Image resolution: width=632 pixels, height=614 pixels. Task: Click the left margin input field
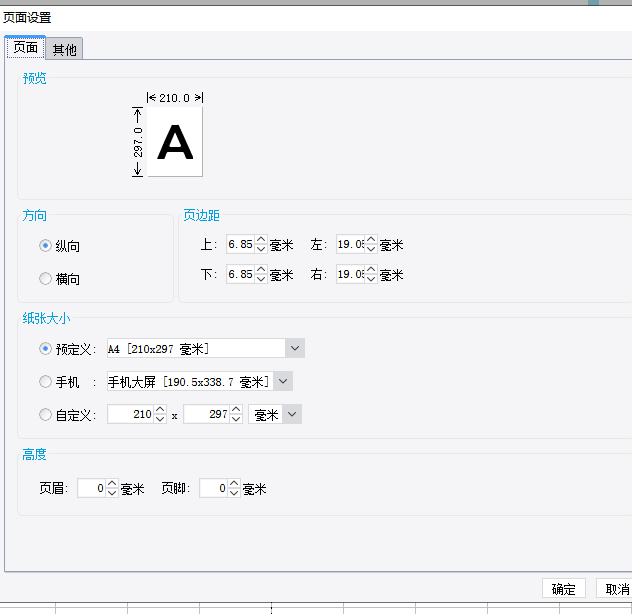[351, 244]
